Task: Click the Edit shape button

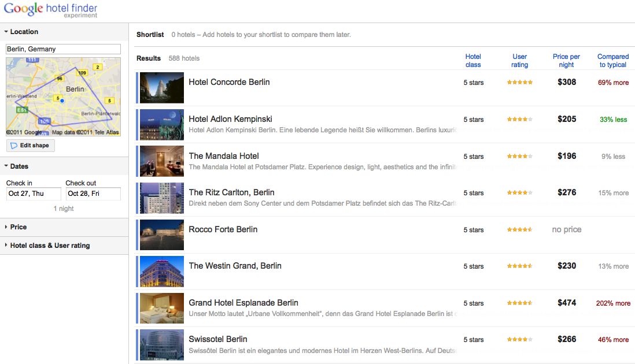Action: pos(31,146)
